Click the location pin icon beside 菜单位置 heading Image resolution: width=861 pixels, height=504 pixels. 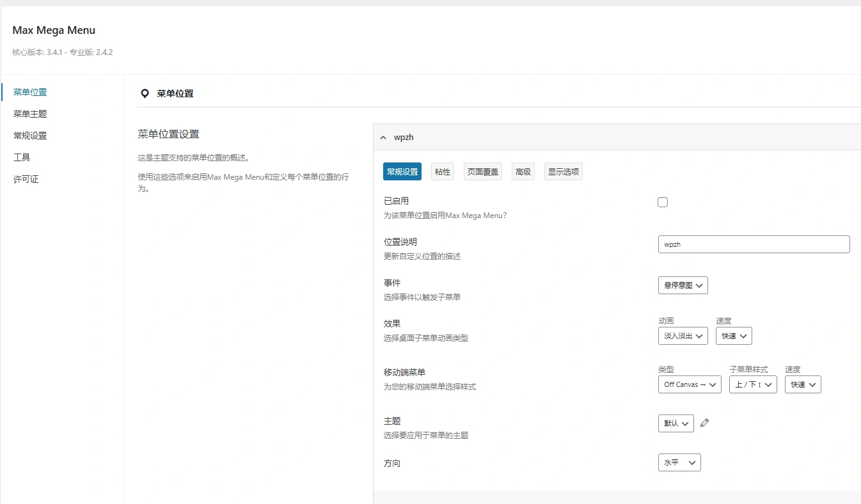(x=145, y=93)
